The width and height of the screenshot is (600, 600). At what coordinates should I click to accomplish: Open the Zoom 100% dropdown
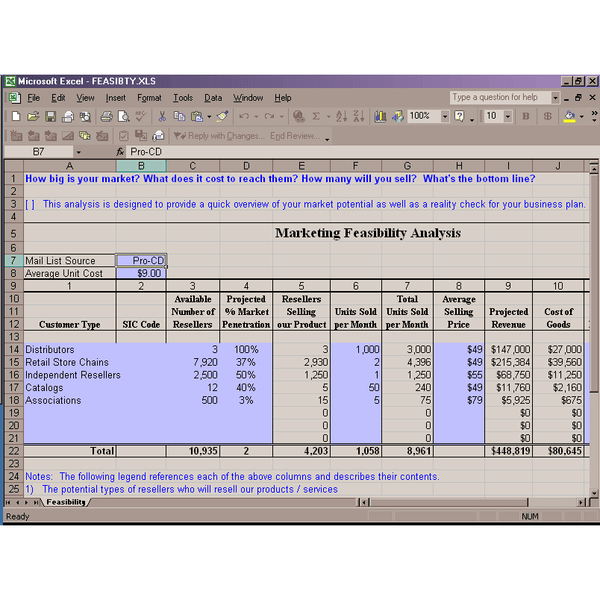click(x=445, y=116)
